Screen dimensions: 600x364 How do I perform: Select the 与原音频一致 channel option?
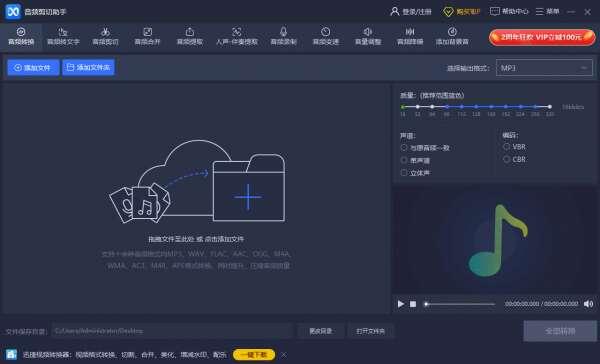coord(425,148)
